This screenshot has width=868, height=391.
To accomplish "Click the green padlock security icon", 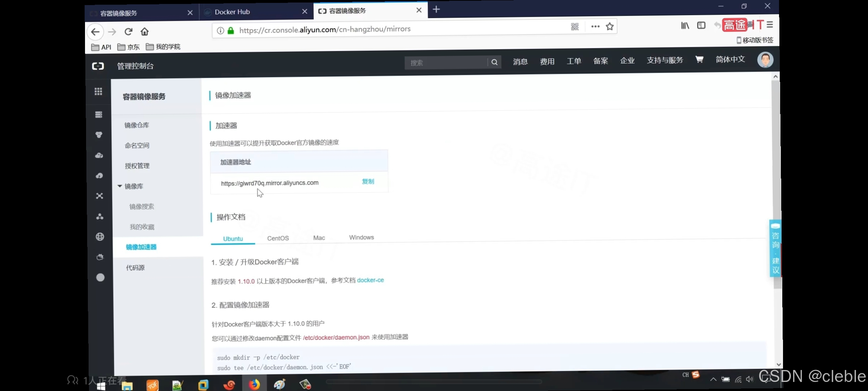I will click(x=231, y=30).
